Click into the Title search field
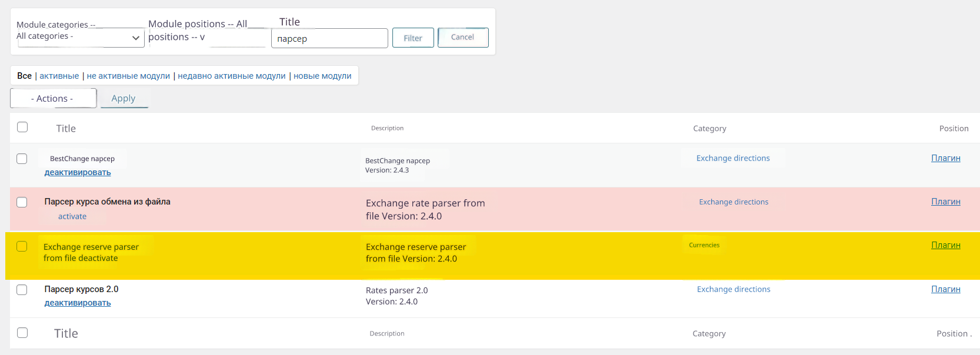The height and width of the screenshot is (355, 980). tap(329, 39)
